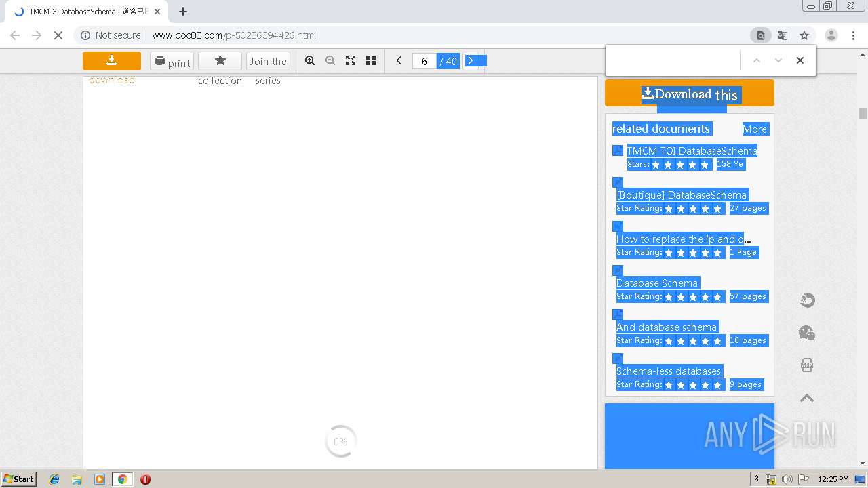Click the address bar URL

(x=234, y=35)
